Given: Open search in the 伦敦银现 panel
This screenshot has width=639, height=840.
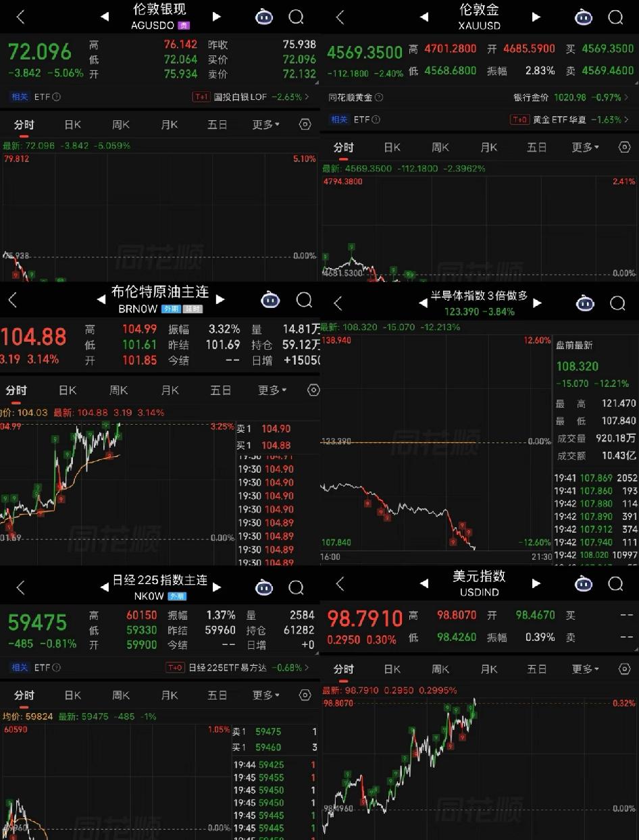Looking at the screenshot, I should (296, 17).
